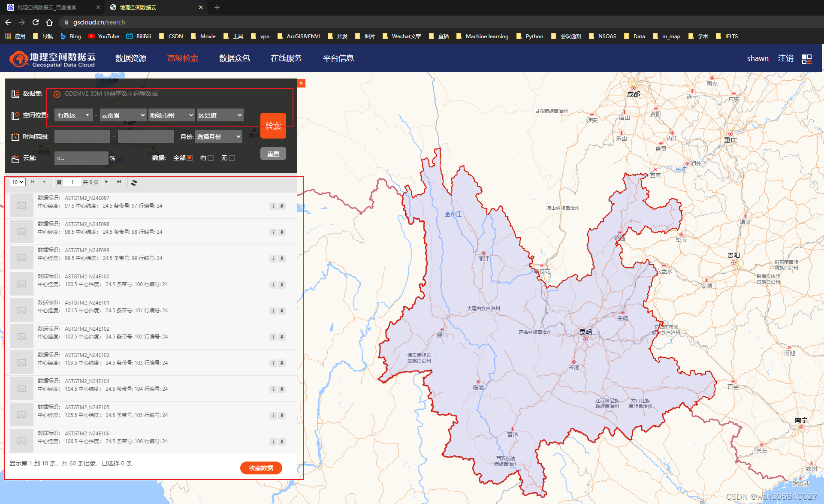Screen dimensions: 824x504
Task: Check the 无 data checkbox
Action: [232, 158]
